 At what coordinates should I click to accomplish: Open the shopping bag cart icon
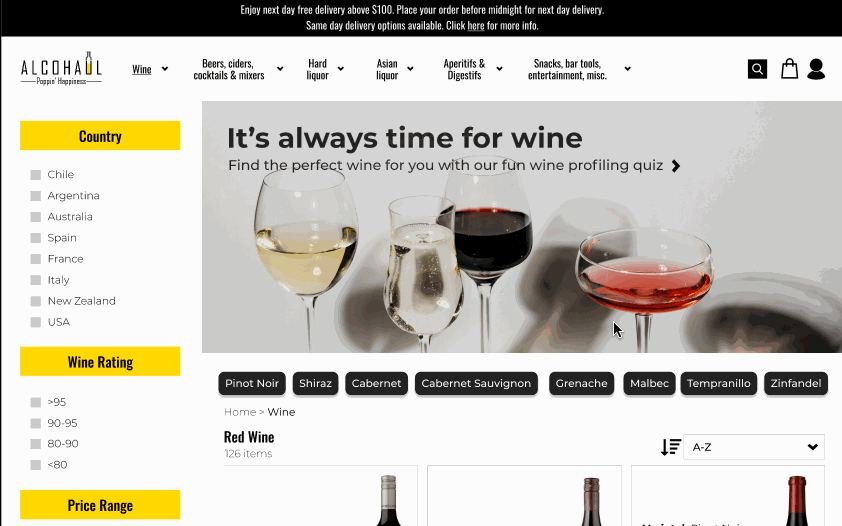click(x=789, y=69)
